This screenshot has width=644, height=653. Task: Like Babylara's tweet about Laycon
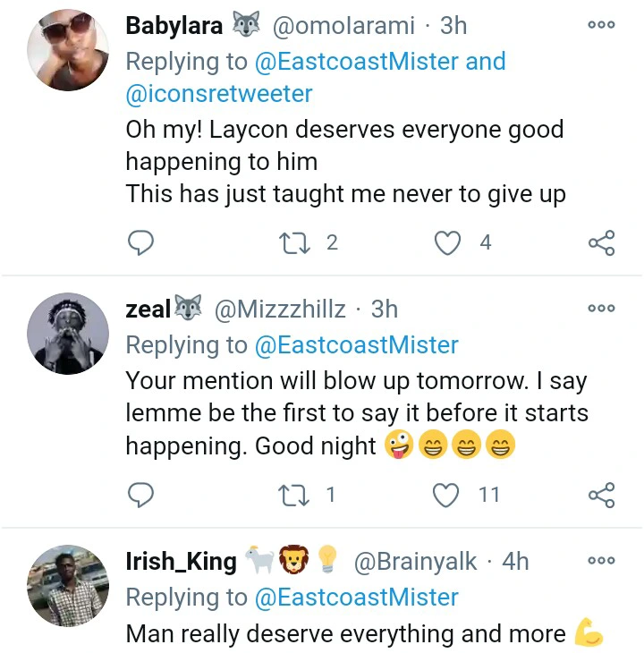point(447,242)
